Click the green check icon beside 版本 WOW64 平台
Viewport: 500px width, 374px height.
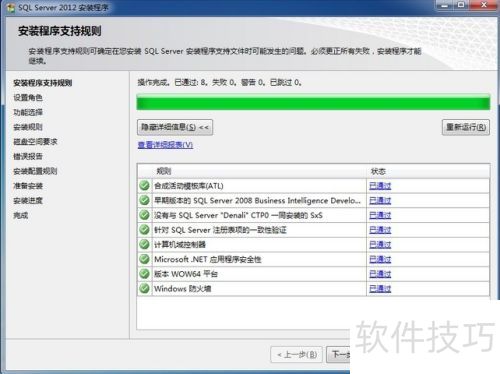144,273
